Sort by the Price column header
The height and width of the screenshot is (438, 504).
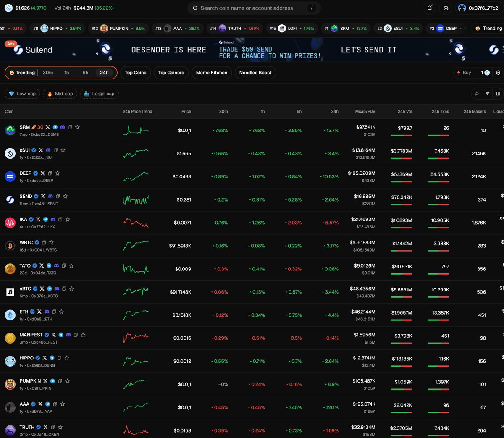click(186, 111)
